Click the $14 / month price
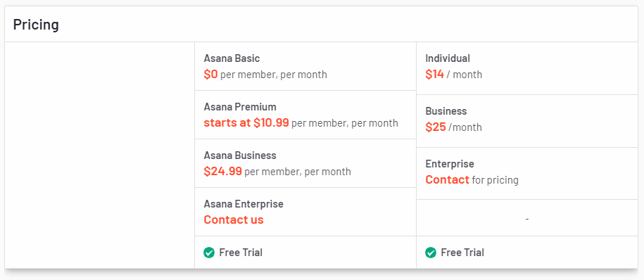This screenshot has width=644, height=280. tap(454, 75)
